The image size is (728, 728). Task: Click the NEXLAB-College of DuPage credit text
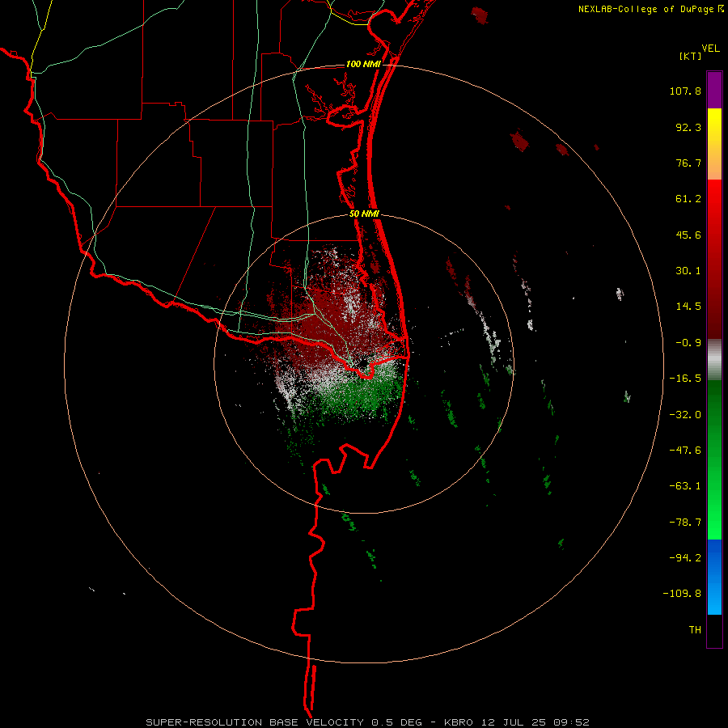coord(645,9)
